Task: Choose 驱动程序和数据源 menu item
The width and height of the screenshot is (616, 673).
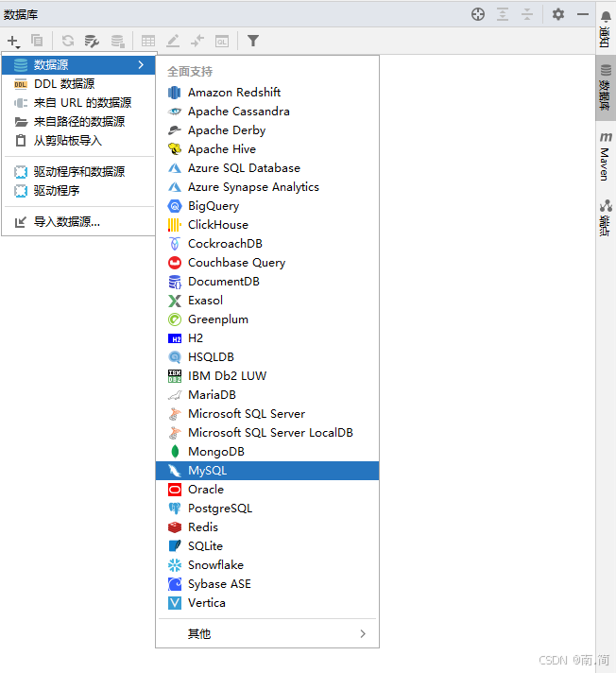Action: click(x=78, y=172)
